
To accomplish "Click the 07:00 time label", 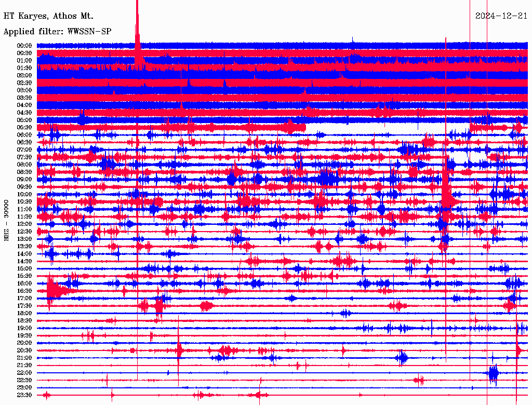I will [24, 150].
